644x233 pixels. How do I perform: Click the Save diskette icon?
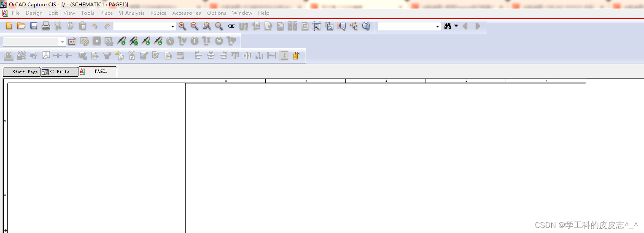click(34, 26)
